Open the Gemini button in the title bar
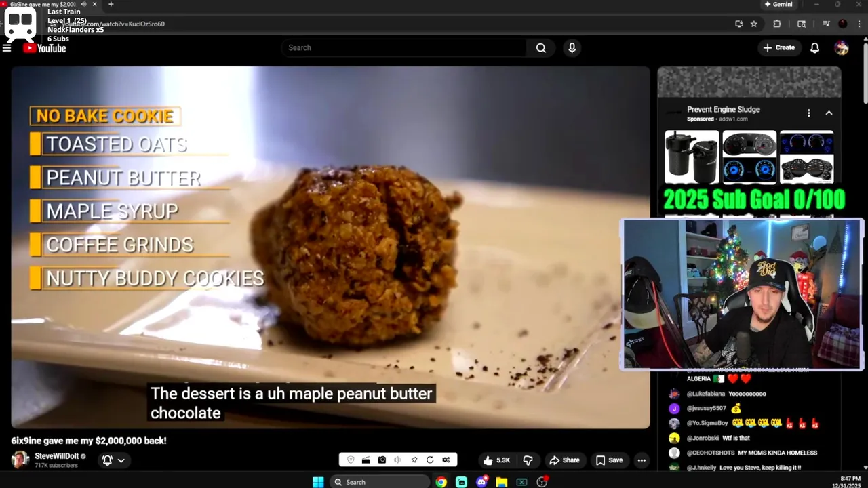This screenshot has width=868, height=488. click(x=778, y=4)
